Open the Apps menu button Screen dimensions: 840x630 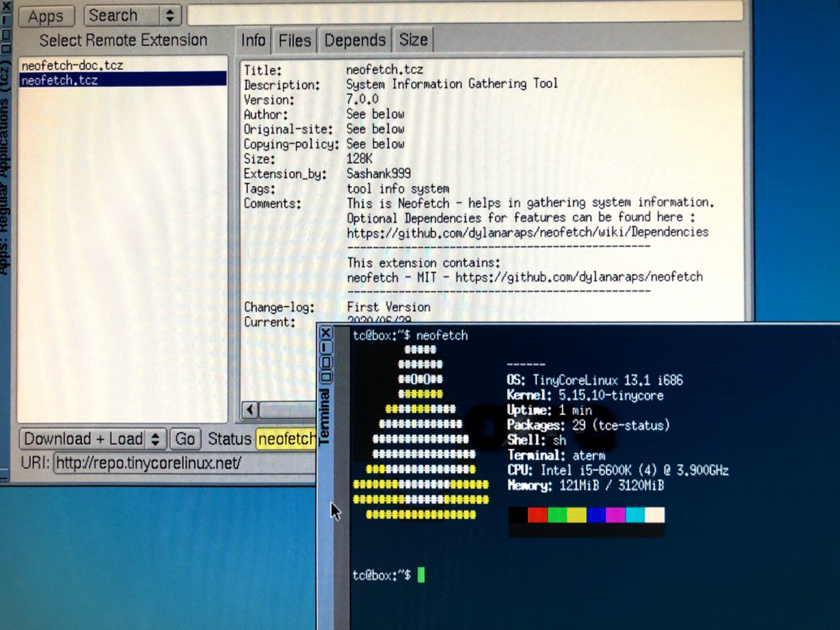46,16
